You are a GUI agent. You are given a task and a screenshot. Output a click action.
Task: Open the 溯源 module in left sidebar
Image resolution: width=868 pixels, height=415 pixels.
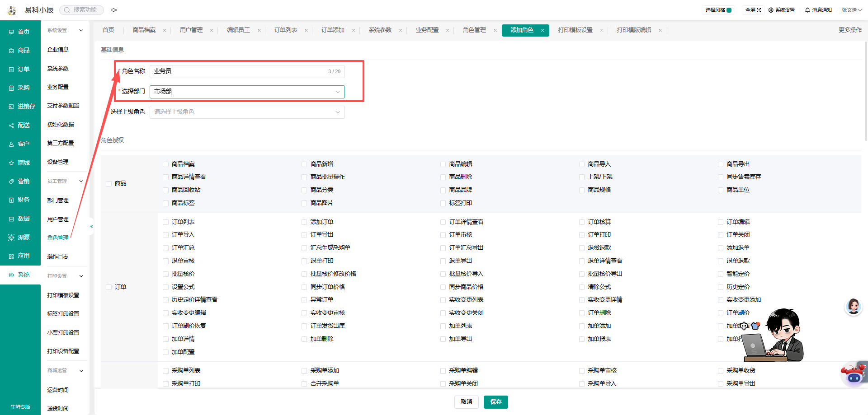tap(19, 238)
